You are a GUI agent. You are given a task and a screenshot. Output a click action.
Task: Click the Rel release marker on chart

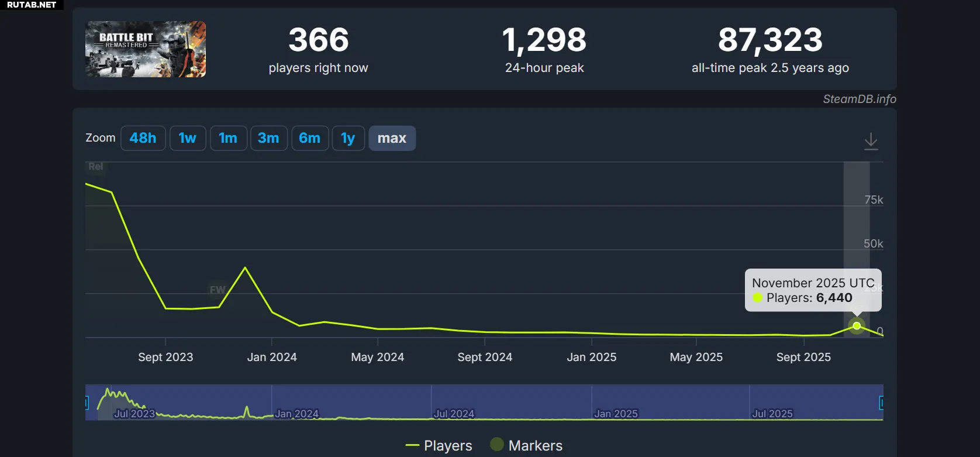[96, 167]
